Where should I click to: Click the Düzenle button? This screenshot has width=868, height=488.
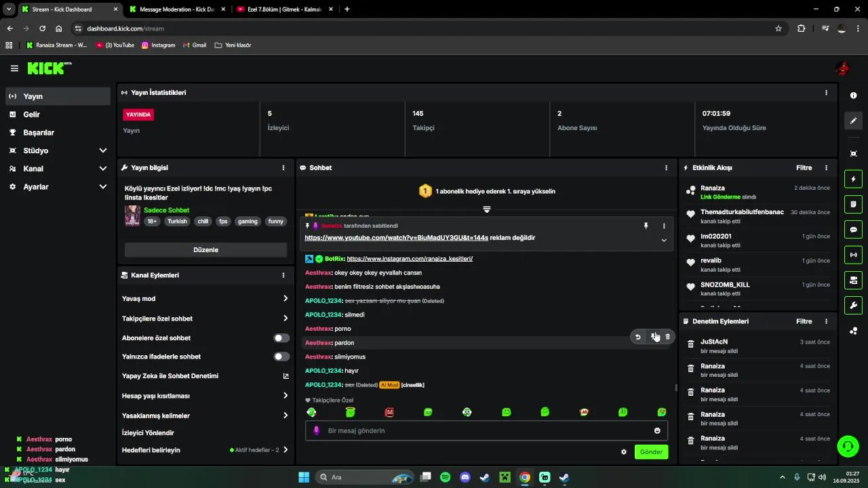point(205,250)
